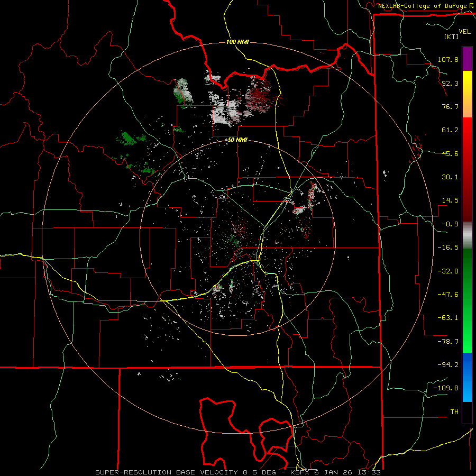Click the blue color band on scale

tap(467, 377)
